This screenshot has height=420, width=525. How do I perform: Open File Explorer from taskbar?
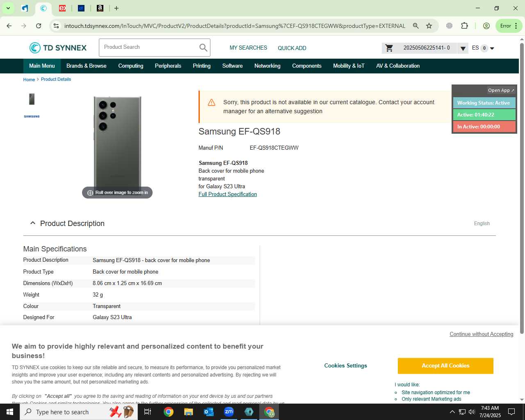[189, 412]
